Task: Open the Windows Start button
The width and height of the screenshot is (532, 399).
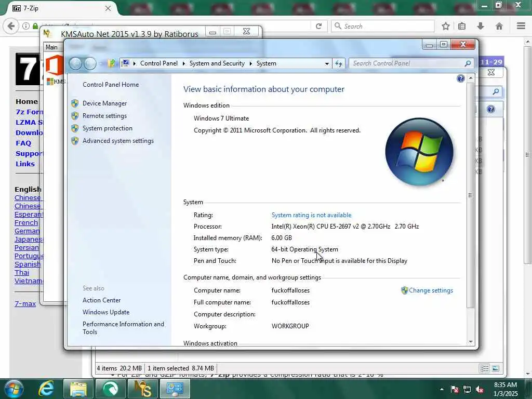Action: coord(14,389)
